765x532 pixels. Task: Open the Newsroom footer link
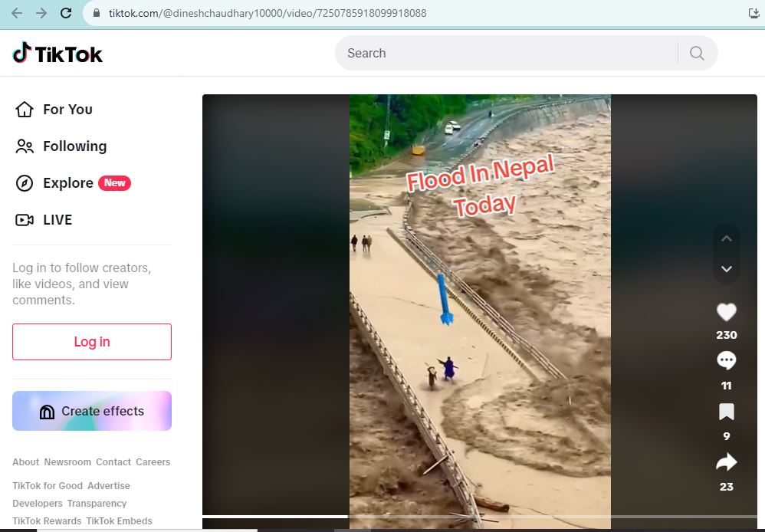67,462
